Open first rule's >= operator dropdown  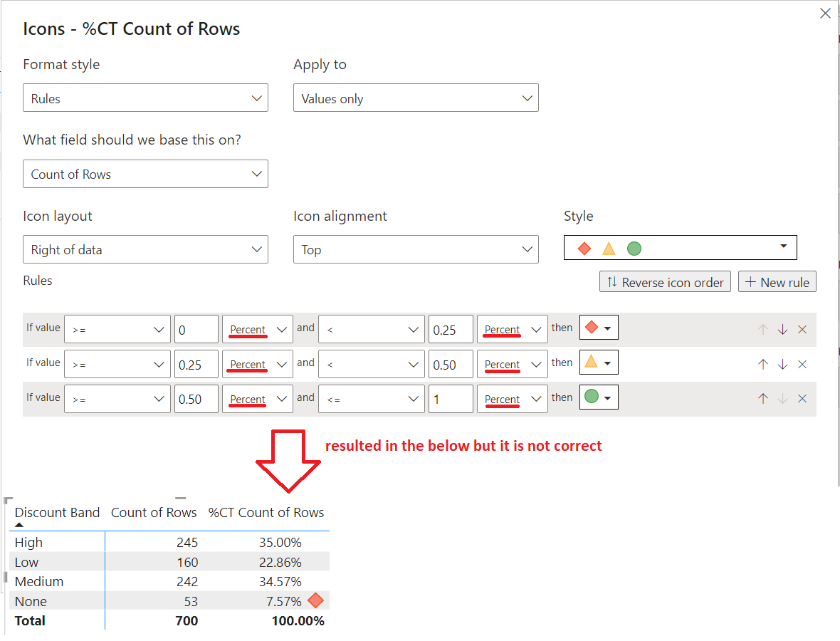point(117,329)
